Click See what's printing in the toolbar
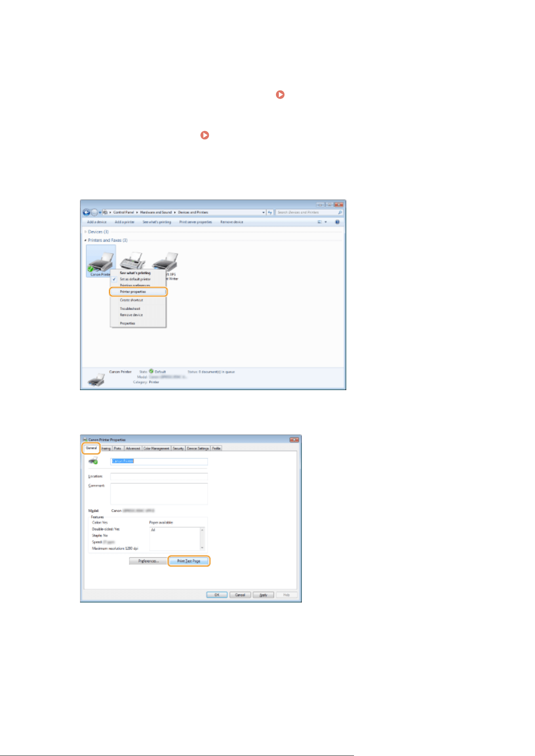Screen dimensions: 535x756 pos(157,222)
